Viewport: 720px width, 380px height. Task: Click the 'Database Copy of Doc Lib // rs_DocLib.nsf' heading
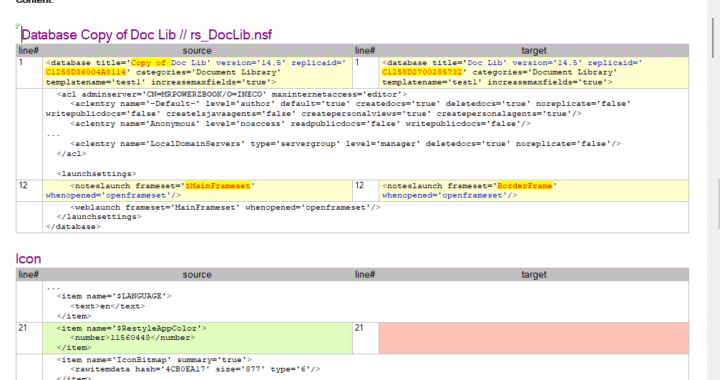146,35
